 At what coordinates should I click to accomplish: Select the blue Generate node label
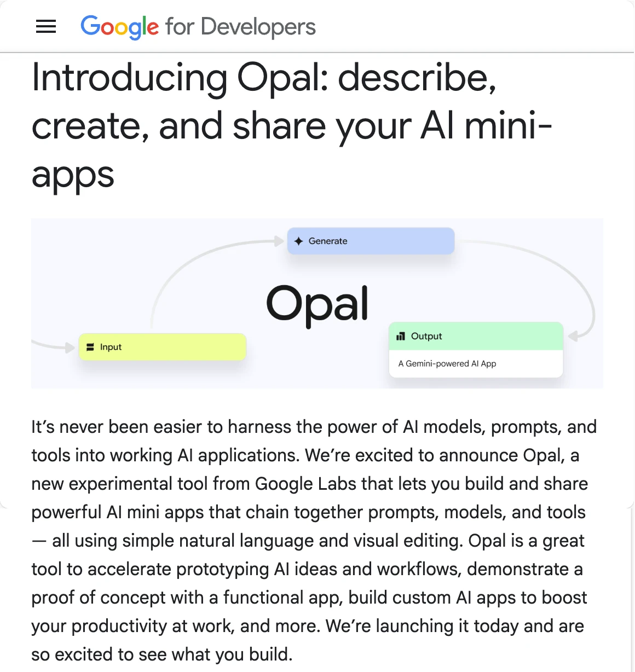coord(328,241)
